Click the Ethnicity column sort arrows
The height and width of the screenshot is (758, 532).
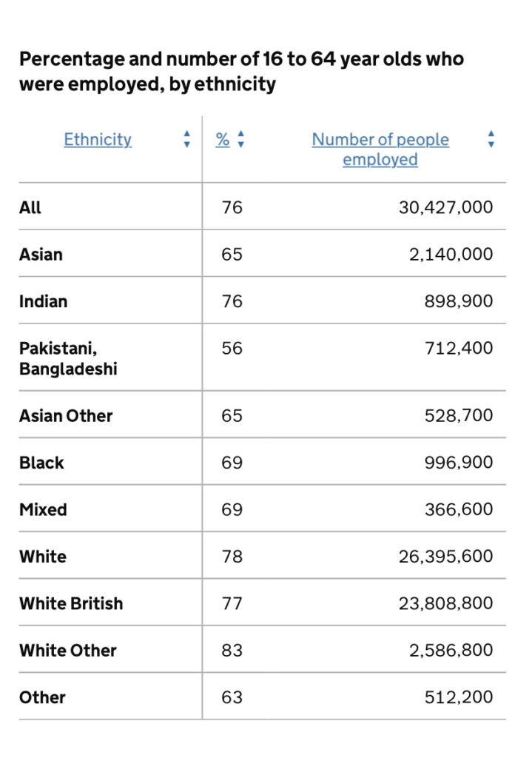187,139
